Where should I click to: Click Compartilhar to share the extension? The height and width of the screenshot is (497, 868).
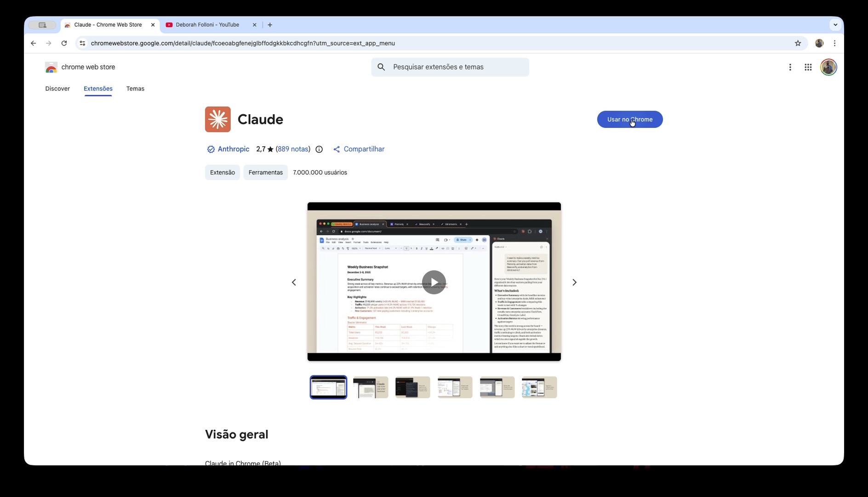tap(359, 149)
